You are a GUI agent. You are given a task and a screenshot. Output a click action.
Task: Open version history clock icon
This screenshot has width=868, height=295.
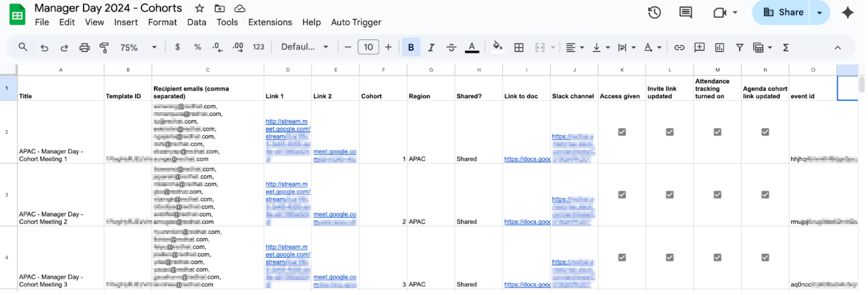pos(654,12)
